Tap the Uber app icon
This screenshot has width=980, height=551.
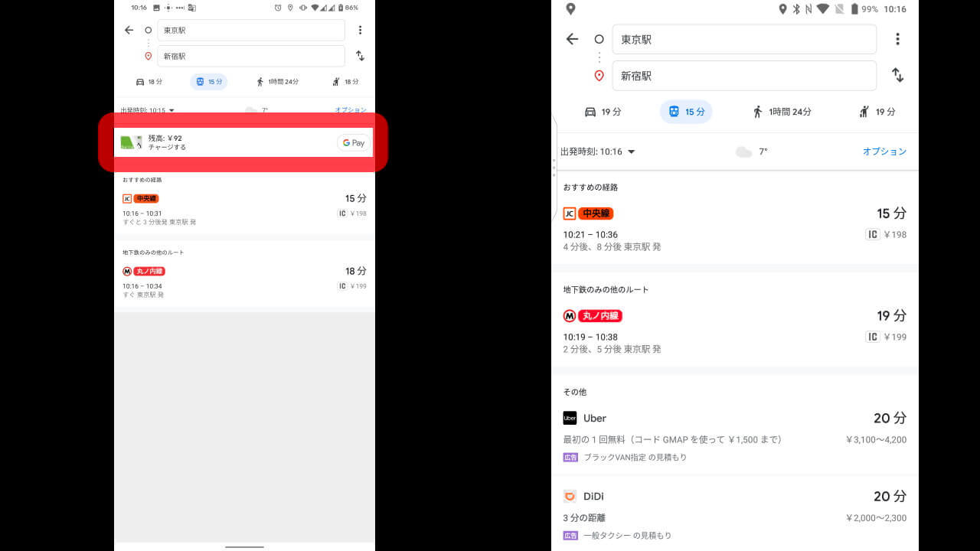pyautogui.click(x=570, y=418)
